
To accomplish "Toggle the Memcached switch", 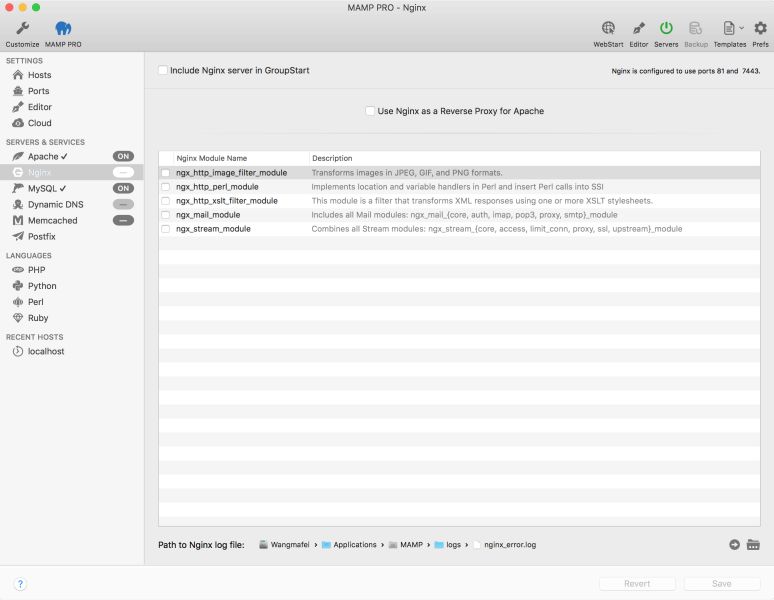I will tap(123, 221).
